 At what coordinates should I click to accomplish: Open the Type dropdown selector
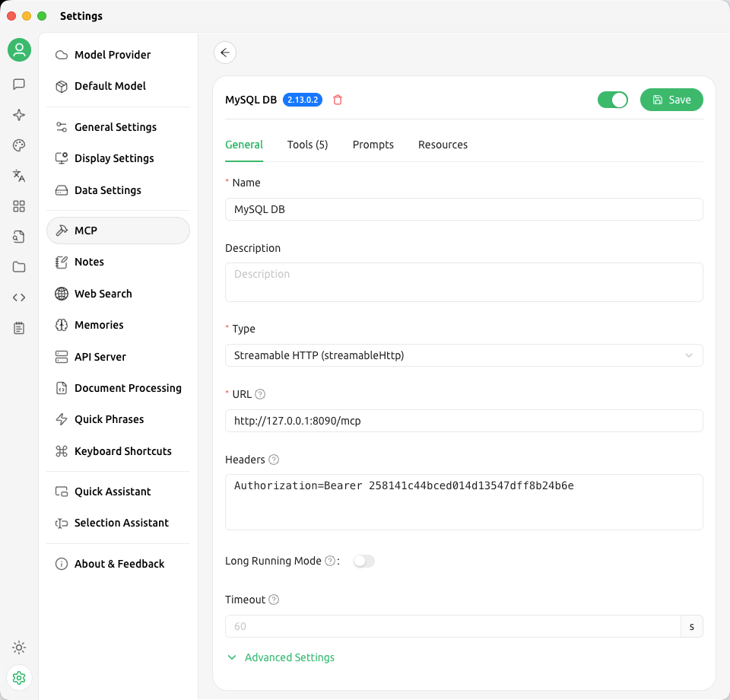(x=463, y=355)
